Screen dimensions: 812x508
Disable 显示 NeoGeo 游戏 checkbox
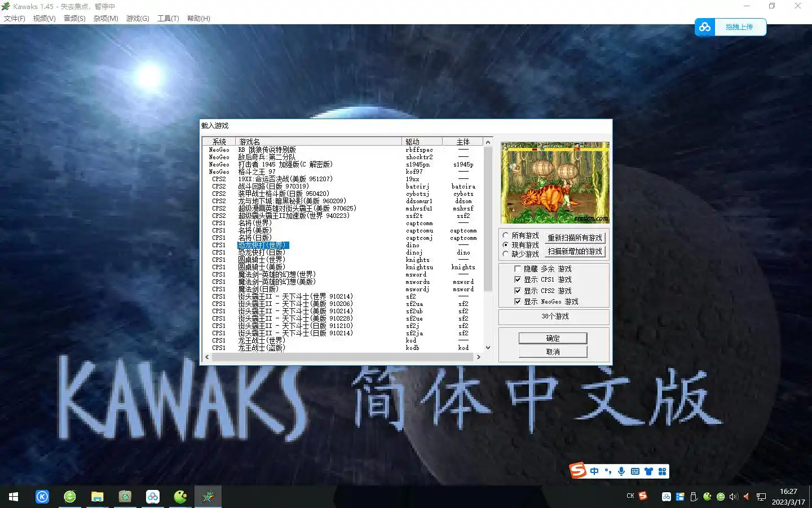(518, 301)
